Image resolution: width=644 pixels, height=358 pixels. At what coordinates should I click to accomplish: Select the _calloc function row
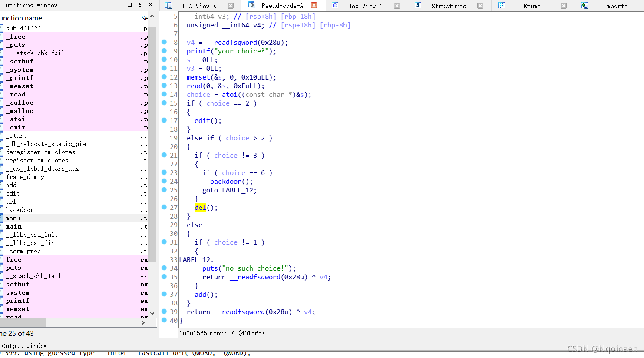tap(74, 103)
